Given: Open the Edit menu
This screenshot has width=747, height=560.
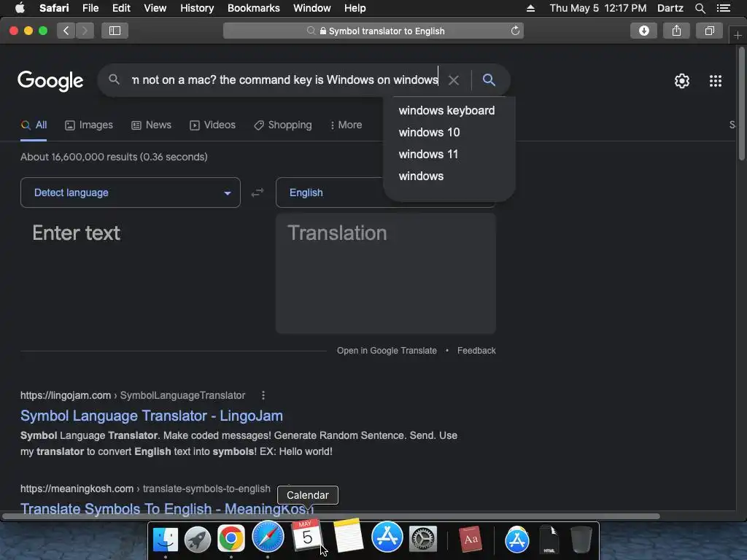Looking at the screenshot, I should coord(121,8).
